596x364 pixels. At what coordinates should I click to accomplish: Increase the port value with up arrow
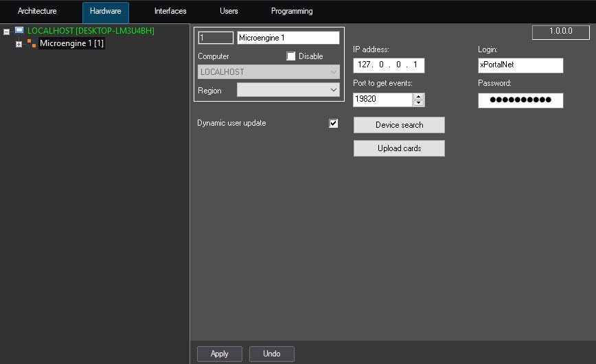coord(419,96)
